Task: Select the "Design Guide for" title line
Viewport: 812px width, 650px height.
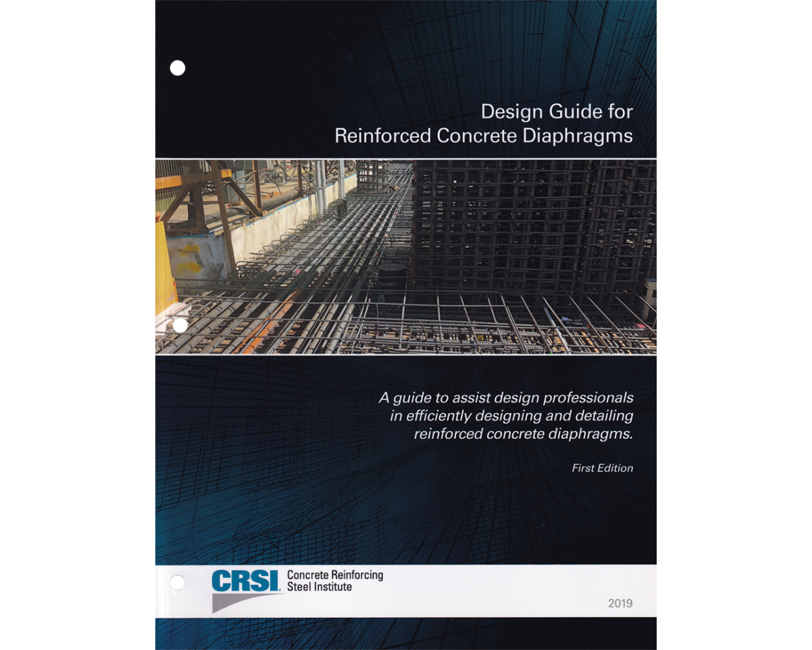Action: (x=556, y=112)
